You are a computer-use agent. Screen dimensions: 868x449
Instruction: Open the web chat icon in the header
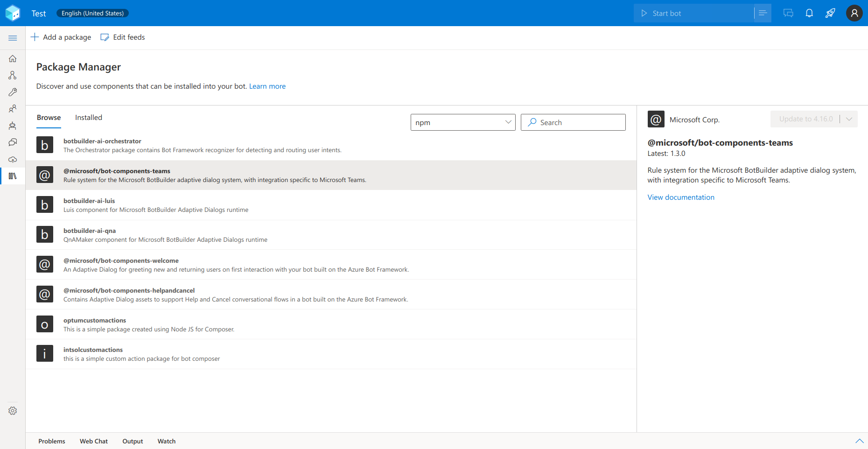tap(788, 13)
